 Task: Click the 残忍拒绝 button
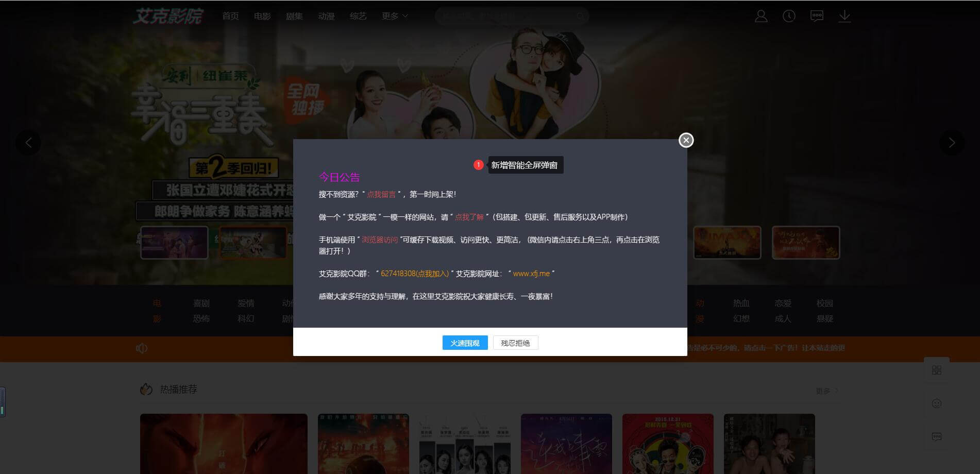click(515, 343)
